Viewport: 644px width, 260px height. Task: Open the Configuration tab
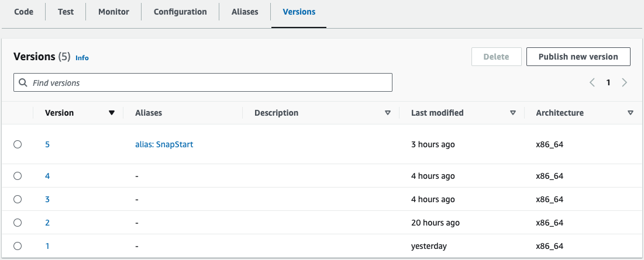180,12
